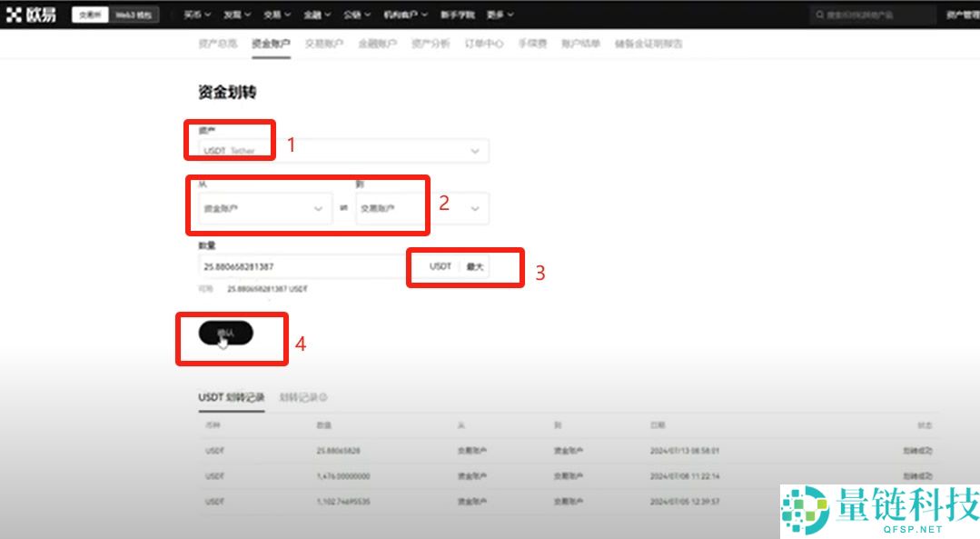
Task: Switch to the 资产总览 tab
Action: 216,43
